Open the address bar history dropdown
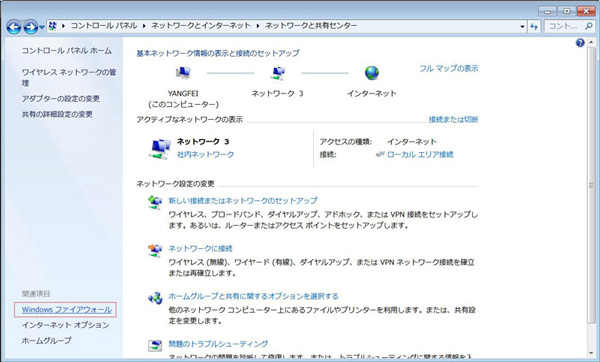Screen dimensions: 600x362 pyautogui.click(x=522, y=26)
